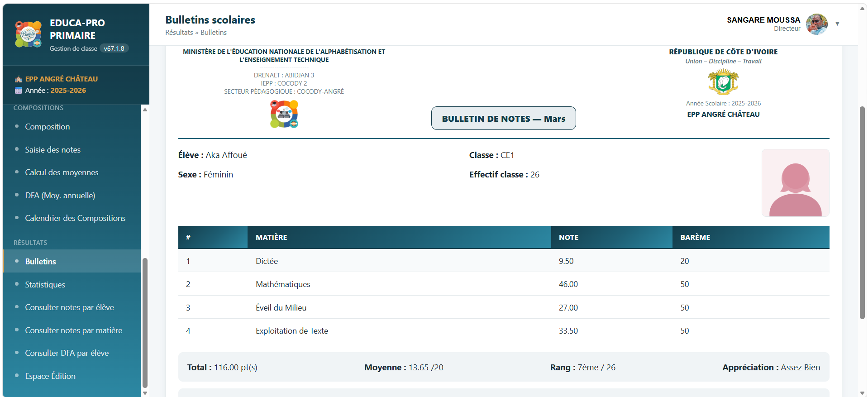Click the school building icon beside EPP ANGRÉ CHÂTEAU
Screen dimensions: 868x397
click(x=18, y=79)
